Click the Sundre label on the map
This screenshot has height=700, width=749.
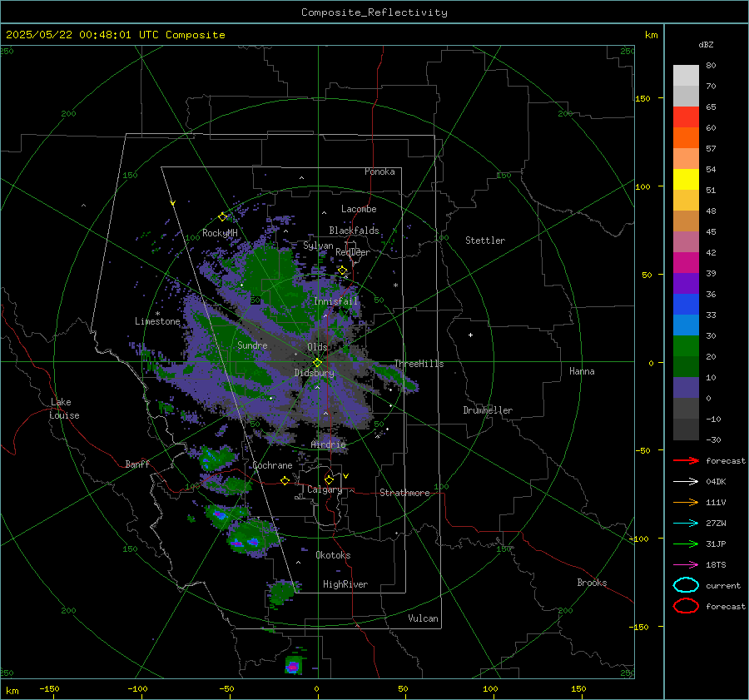(252, 345)
